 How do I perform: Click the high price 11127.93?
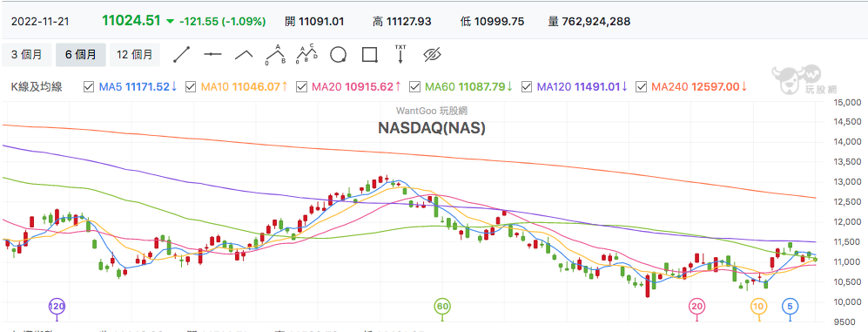pyautogui.click(x=409, y=22)
